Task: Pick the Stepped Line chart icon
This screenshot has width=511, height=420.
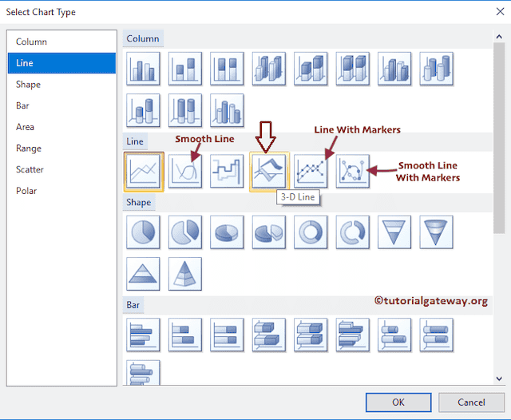Action: coord(227,172)
